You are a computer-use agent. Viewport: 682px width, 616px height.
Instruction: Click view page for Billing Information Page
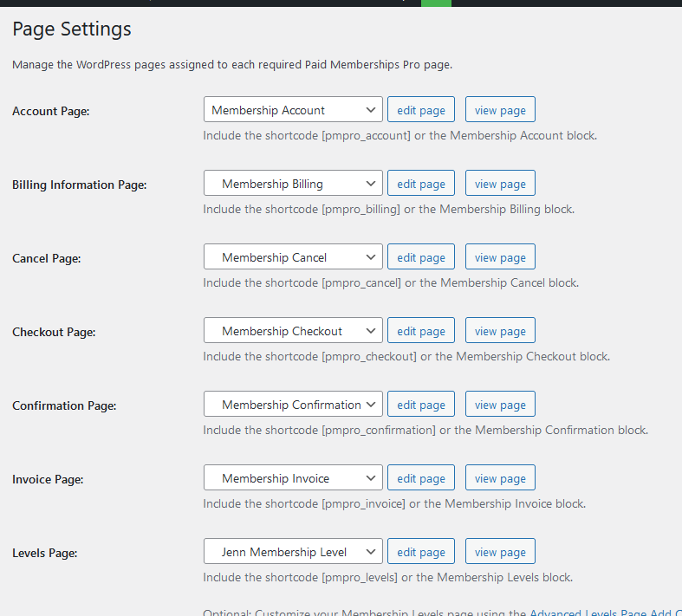[x=500, y=183]
